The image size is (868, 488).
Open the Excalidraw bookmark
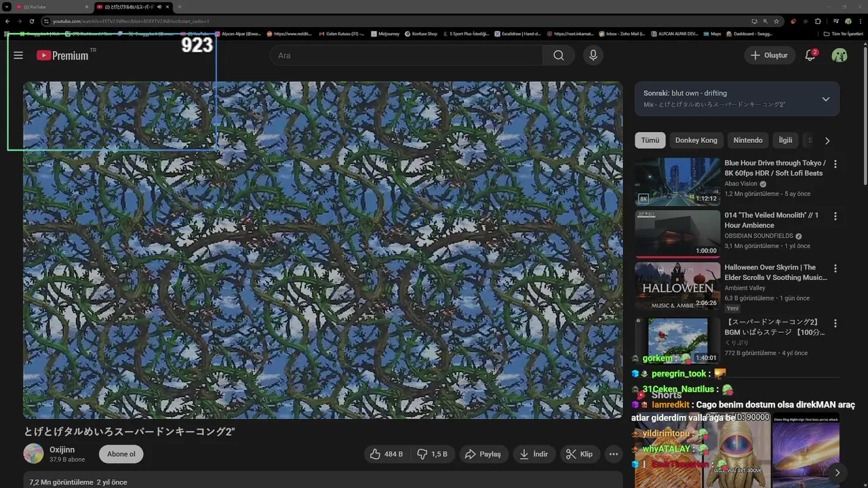517,33
